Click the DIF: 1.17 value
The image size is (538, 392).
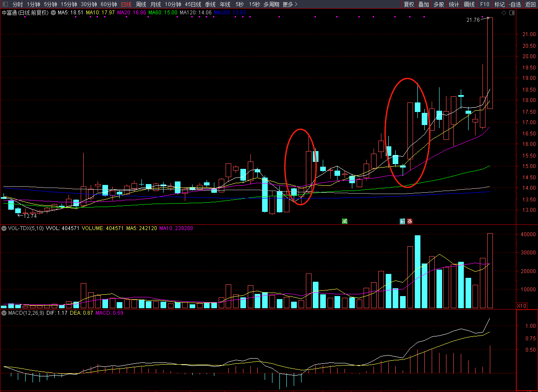[x=57, y=313]
